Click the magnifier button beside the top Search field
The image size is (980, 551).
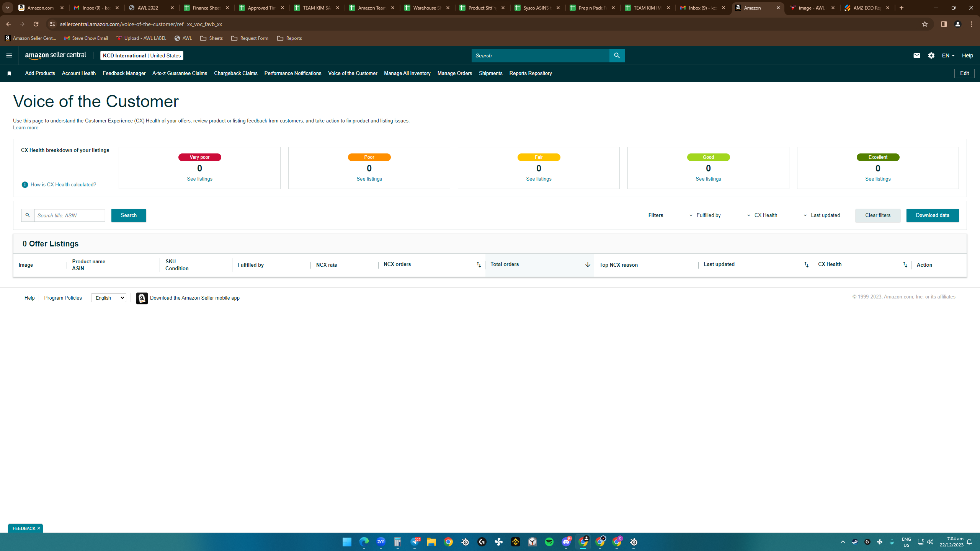(617, 55)
